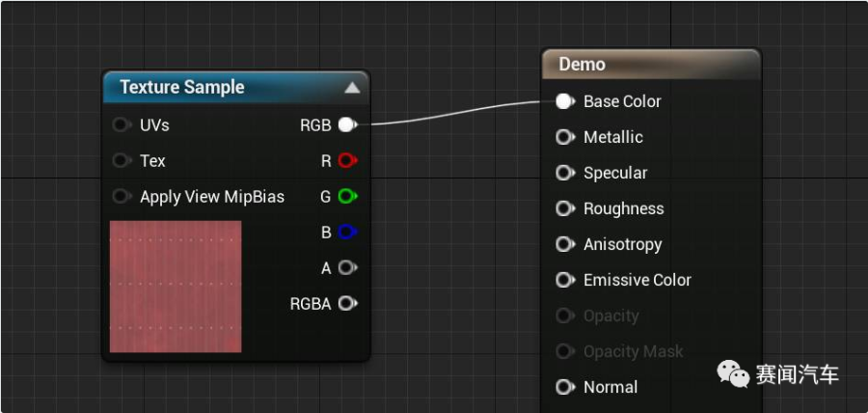Select the red texture preview thumbnail
The image size is (868, 413).
point(176,286)
